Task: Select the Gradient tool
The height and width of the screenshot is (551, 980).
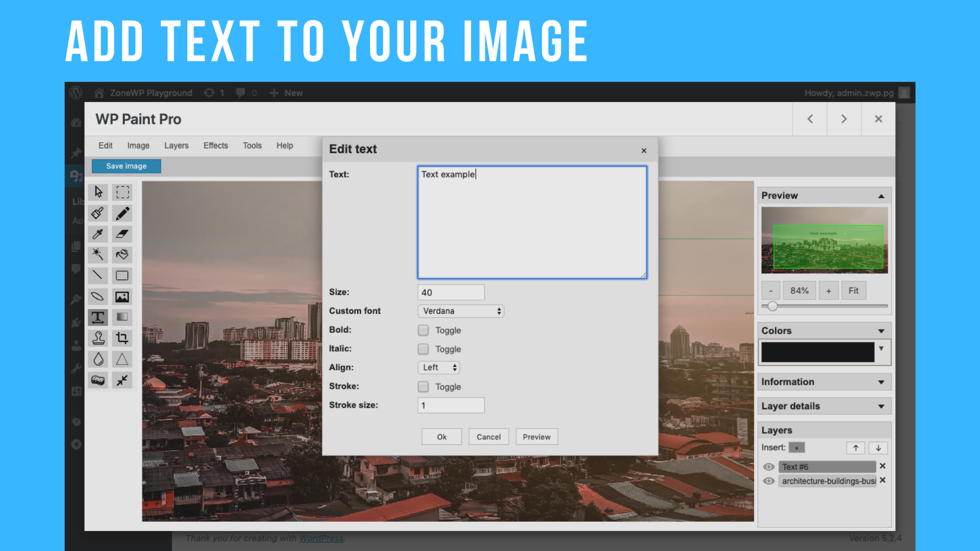Action: 122,317
